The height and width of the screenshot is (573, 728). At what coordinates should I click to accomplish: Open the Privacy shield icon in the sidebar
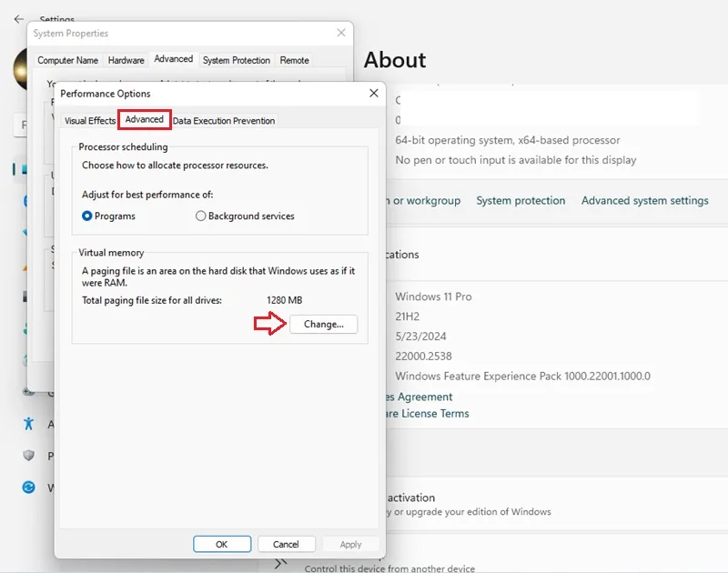[x=29, y=455]
